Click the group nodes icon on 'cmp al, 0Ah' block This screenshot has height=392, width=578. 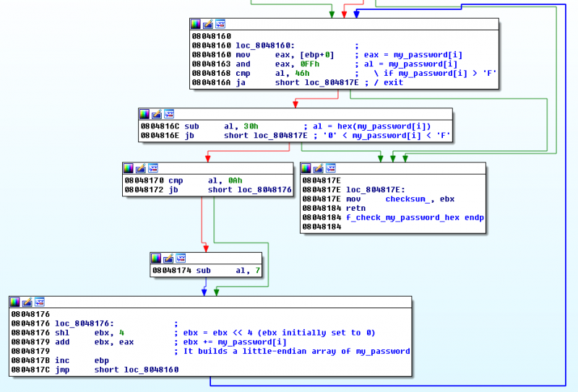click(152, 167)
